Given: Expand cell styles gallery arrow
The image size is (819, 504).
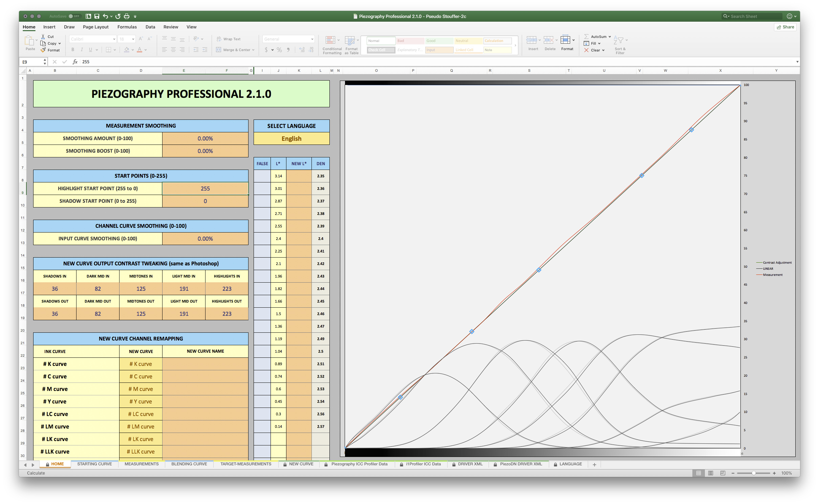Looking at the screenshot, I should point(515,45).
